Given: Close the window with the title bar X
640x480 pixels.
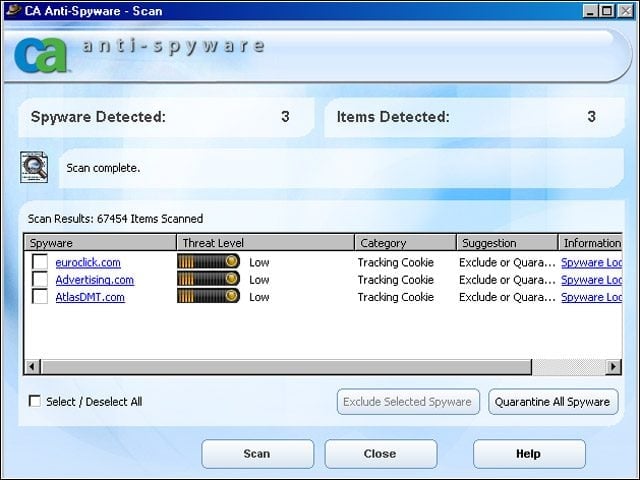Looking at the screenshot, I should coord(626,10).
